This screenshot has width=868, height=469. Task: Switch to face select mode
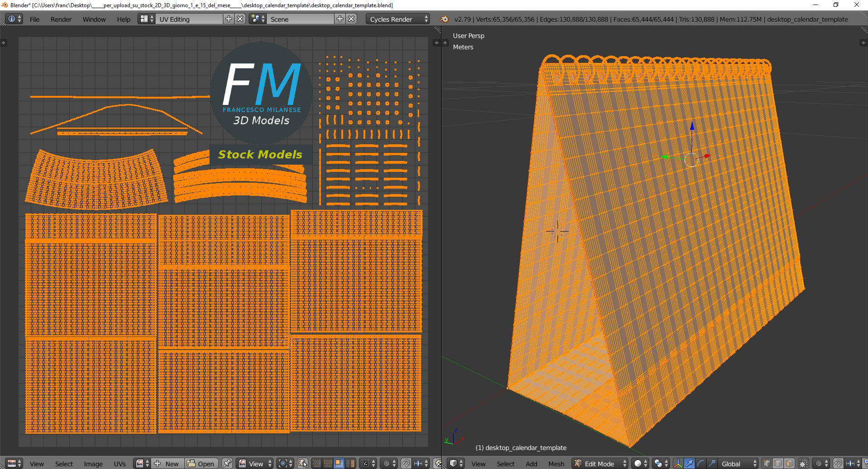click(789, 464)
